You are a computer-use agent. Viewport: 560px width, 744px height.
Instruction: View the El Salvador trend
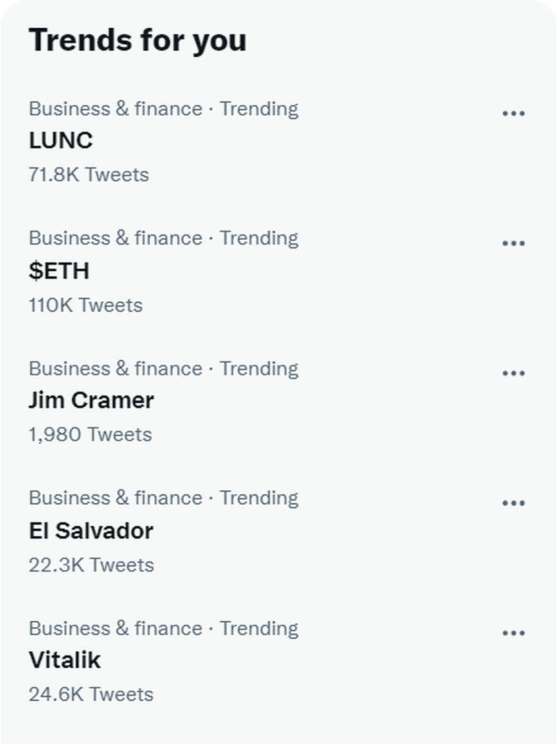pos(91,530)
